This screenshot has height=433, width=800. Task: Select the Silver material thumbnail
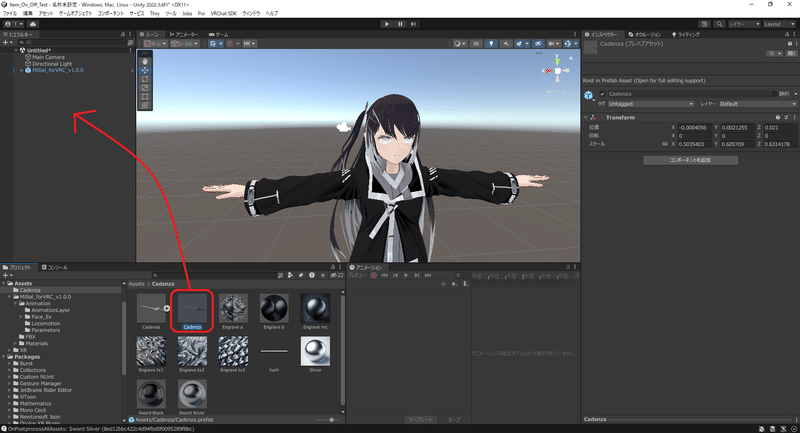315,351
